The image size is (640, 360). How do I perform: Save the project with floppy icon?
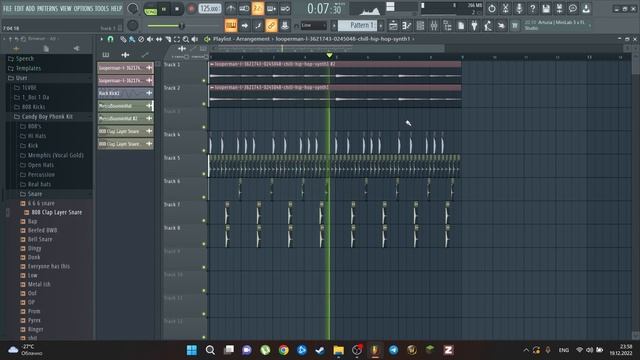tap(546, 8)
